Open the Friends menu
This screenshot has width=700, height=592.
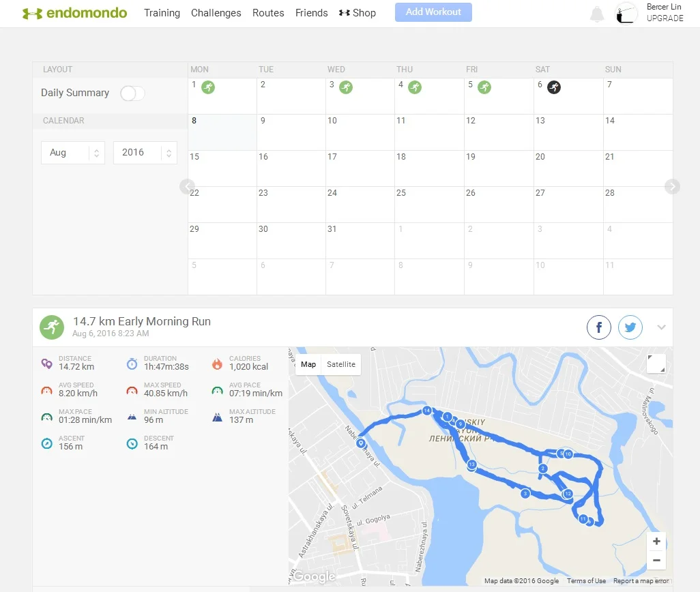click(x=312, y=13)
